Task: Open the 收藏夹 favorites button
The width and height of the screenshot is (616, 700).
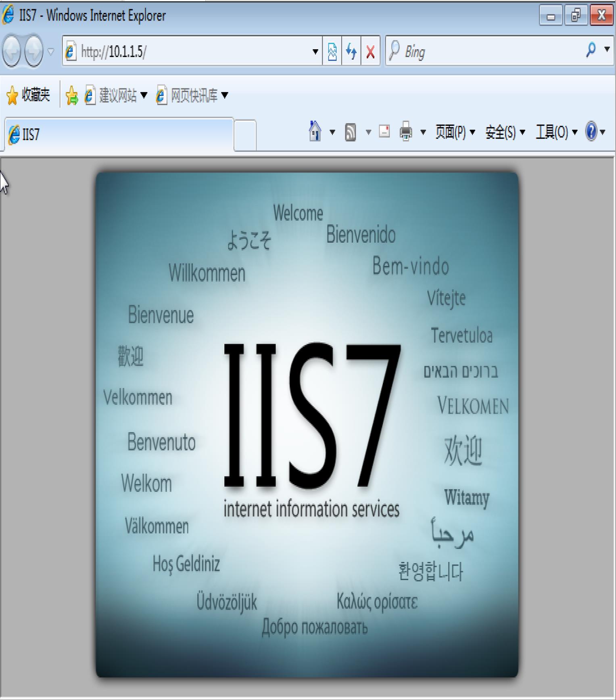Action: (x=28, y=95)
